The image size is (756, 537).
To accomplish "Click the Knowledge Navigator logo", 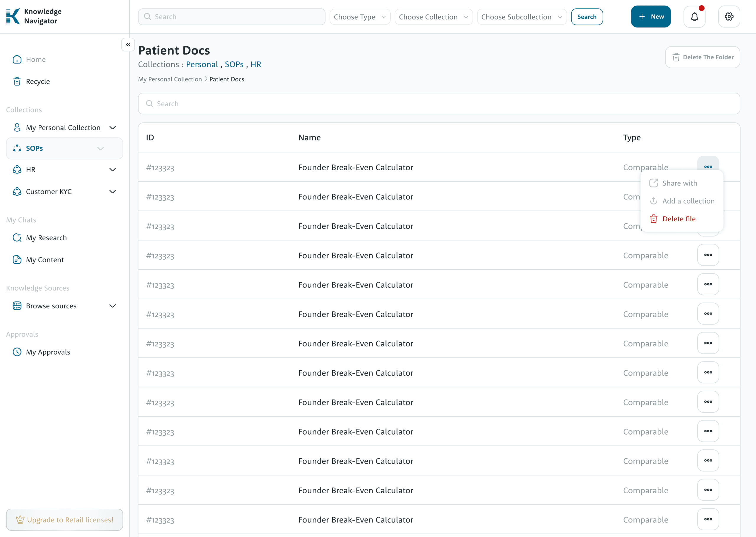I will pyautogui.click(x=34, y=16).
